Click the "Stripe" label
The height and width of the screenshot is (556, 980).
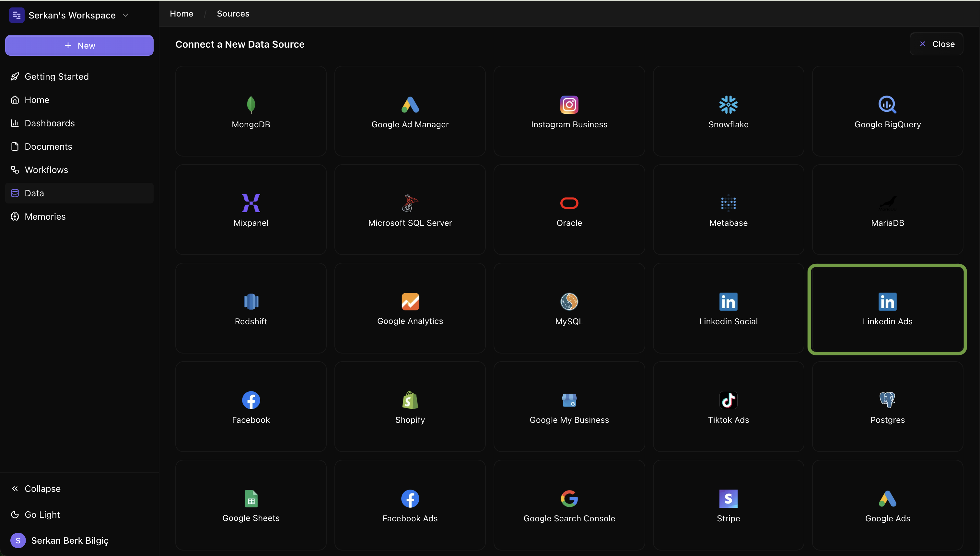[x=728, y=518]
